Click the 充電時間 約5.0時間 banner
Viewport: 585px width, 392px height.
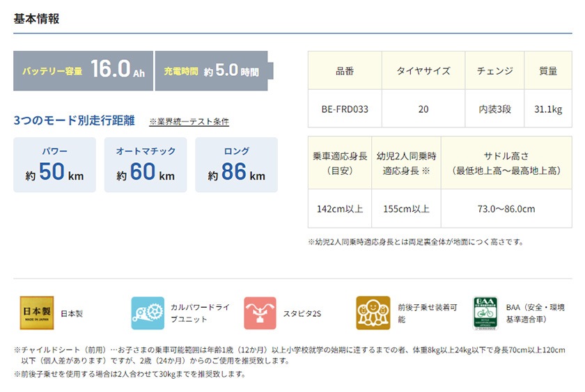click(x=212, y=71)
